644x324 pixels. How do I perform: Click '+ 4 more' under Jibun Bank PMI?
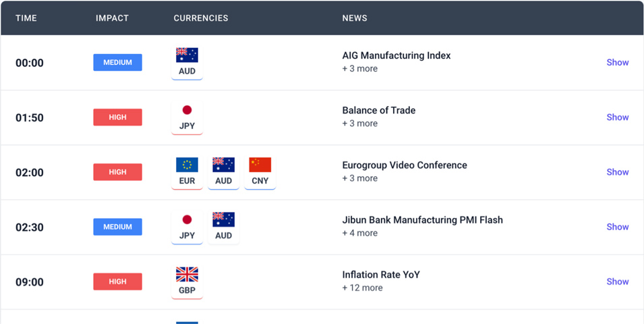[x=360, y=233]
